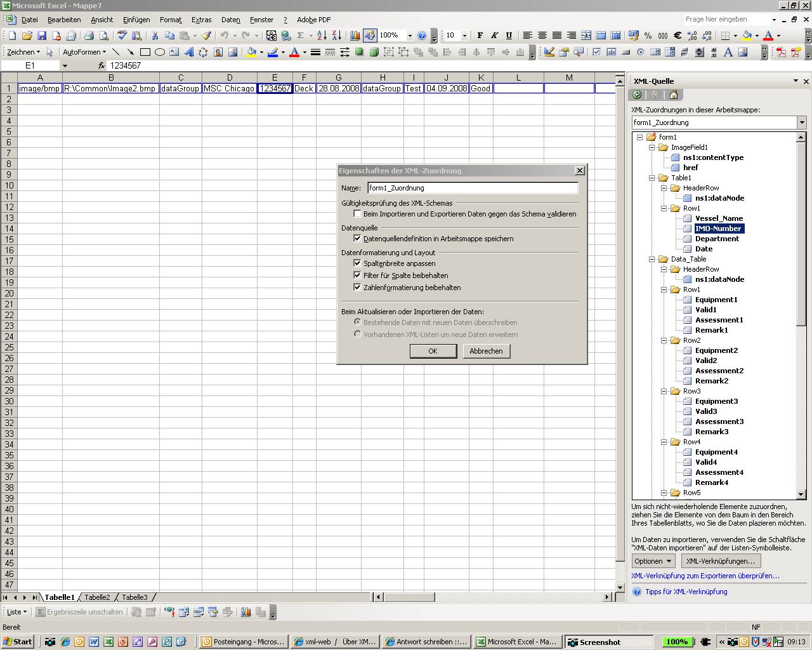Open the Name Box dropdown arrow
This screenshot has height=650, width=812.
65,65
